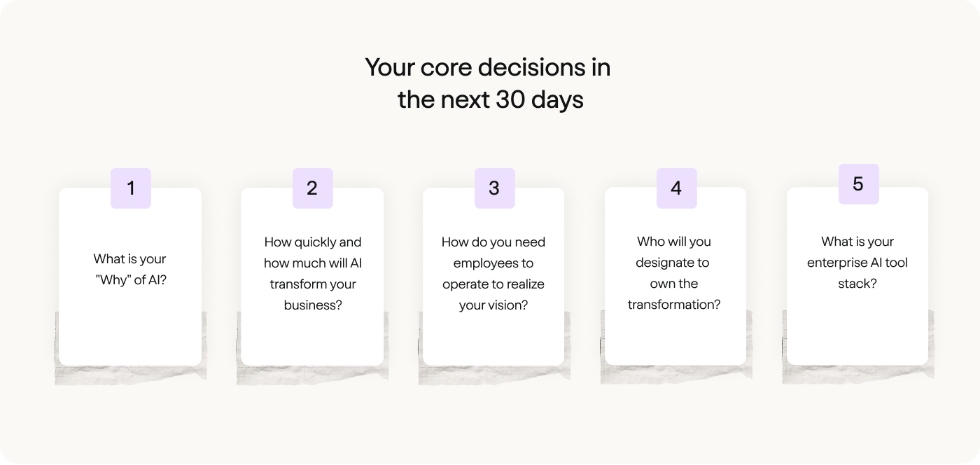Click torn paper edge beneath card 1
This screenshot has height=465, width=980.
pyautogui.click(x=131, y=375)
